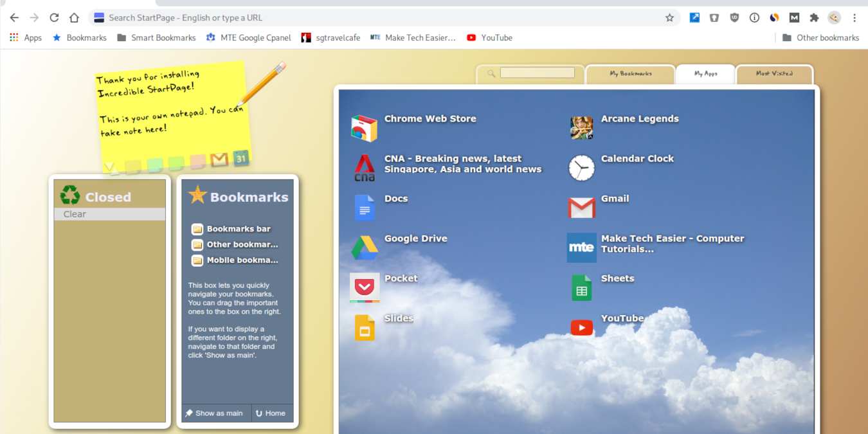This screenshot has height=434, width=868.
Task: Open the Sheets app
Action: coord(581,287)
